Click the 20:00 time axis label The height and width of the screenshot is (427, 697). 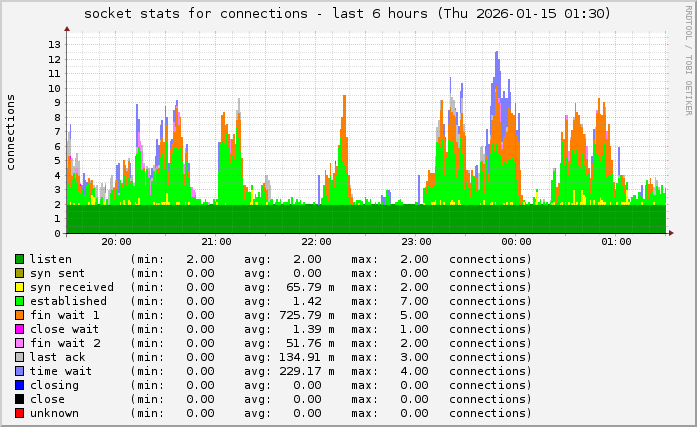[x=116, y=241]
